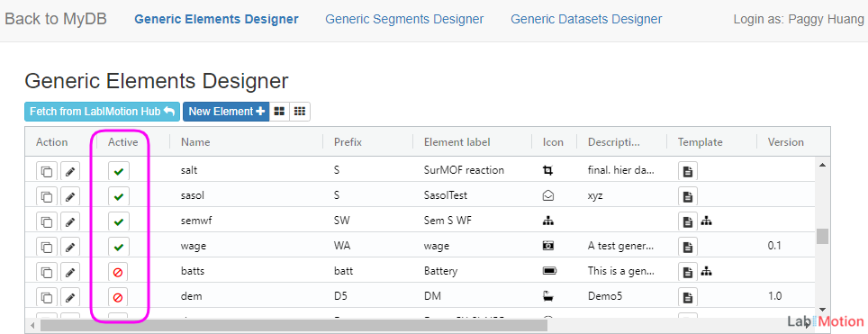Deactivate the wage element via green check
The width and height of the screenshot is (868, 334).
click(119, 247)
